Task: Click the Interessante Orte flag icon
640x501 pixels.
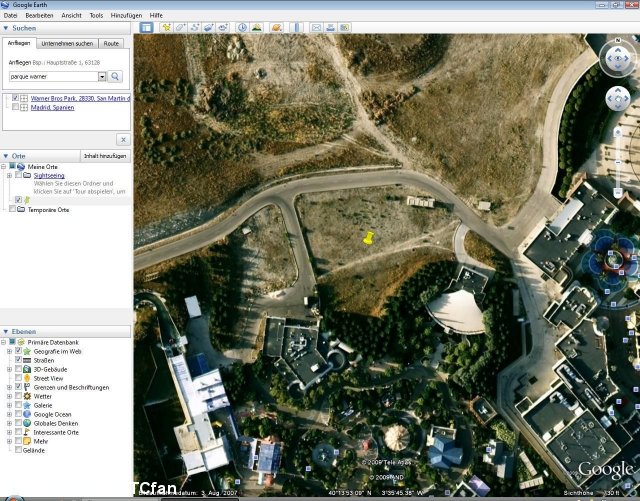Action: [x=27, y=432]
